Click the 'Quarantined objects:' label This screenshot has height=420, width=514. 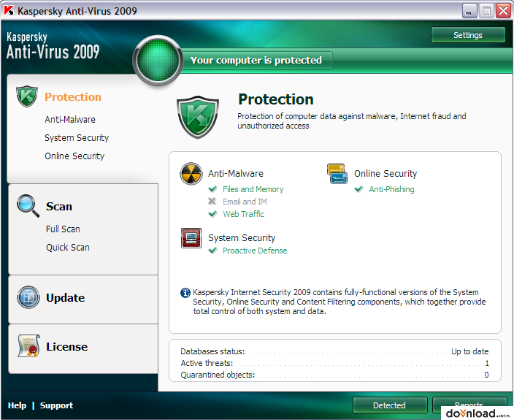pyautogui.click(x=218, y=375)
